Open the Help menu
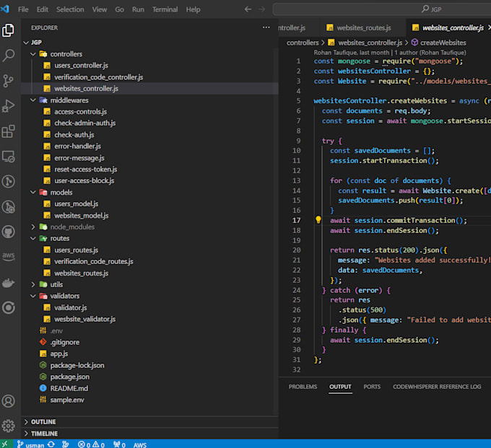This screenshot has width=491, height=448. [x=193, y=9]
